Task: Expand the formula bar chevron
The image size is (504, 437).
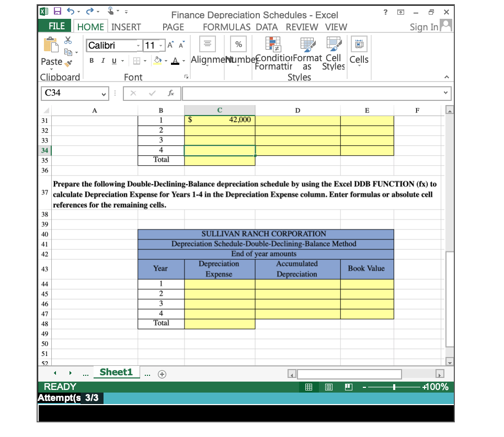Action: coord(445,93)
